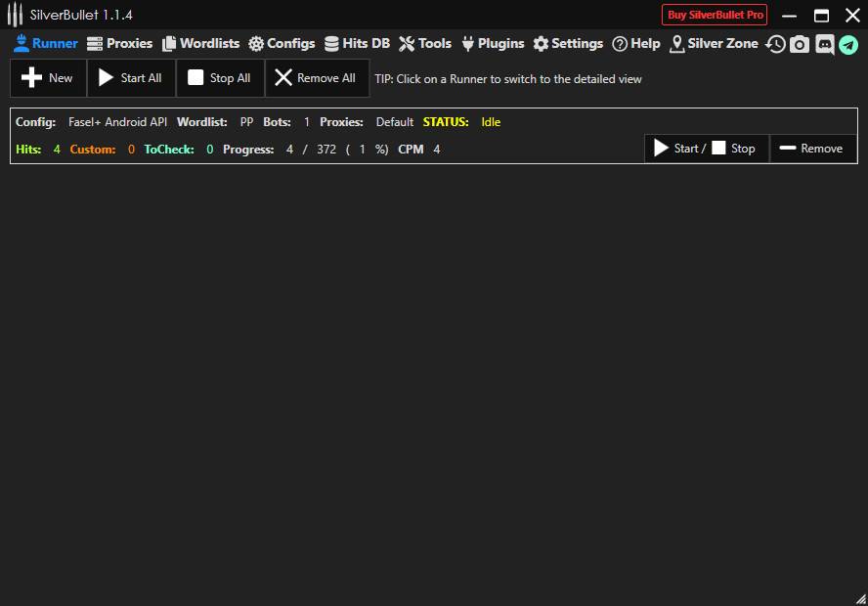Image resolution: width=868 pixels, height=606 pixels.
Task: Open Plugins via the syringe icon
Action: (x=492, y=43)
